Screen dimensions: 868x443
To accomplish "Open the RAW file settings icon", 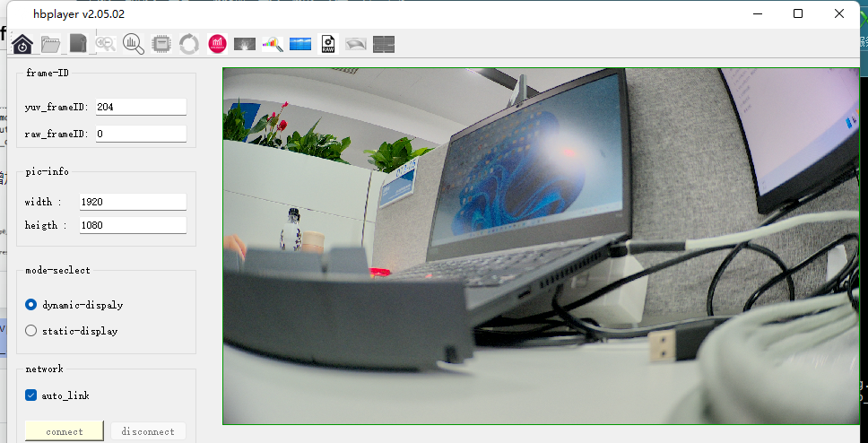I will pyautogui.click(x=328, y=43).
